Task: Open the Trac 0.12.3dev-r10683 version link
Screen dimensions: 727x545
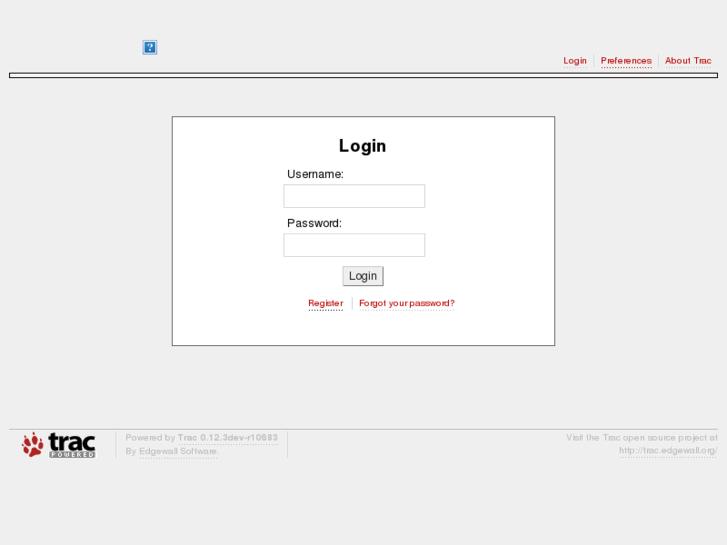Action: 228,438
